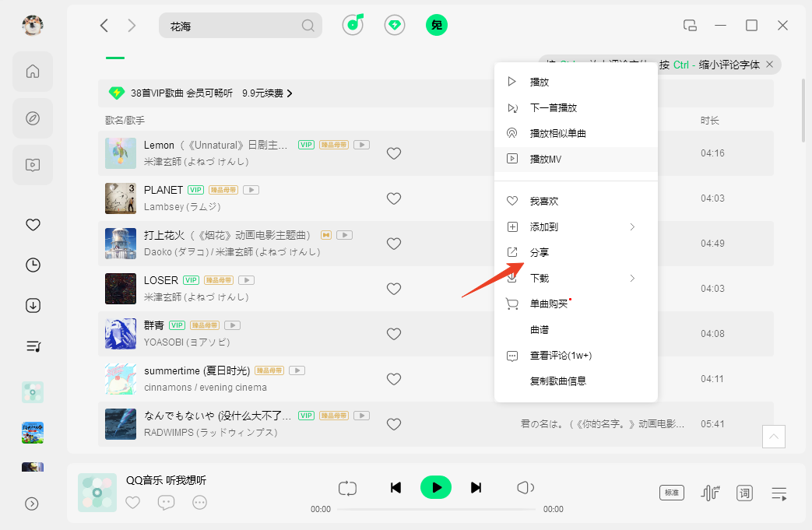The image size is (812, 530).
Task: Click the back-to-top arrow button
Action: tap(774, 437)
